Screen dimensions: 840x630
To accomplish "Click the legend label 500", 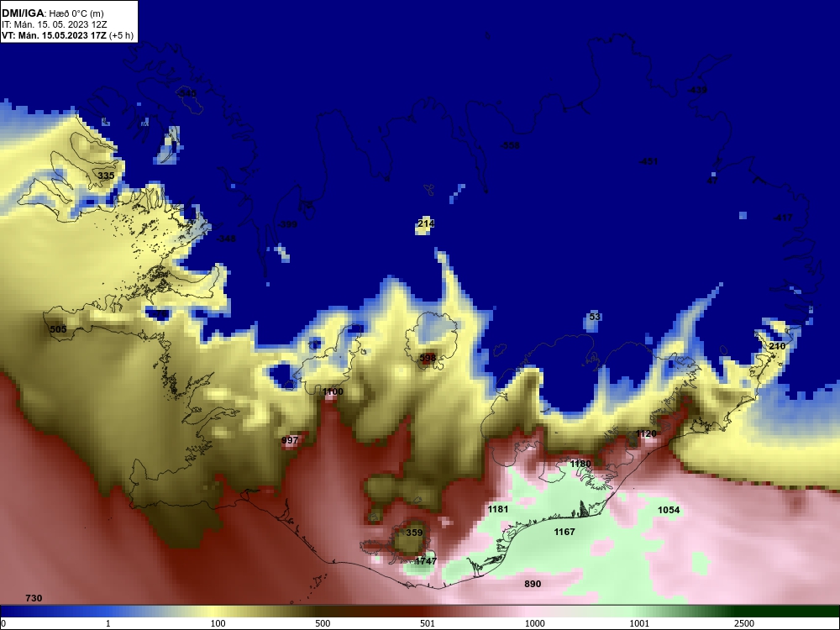I will 323,623.
